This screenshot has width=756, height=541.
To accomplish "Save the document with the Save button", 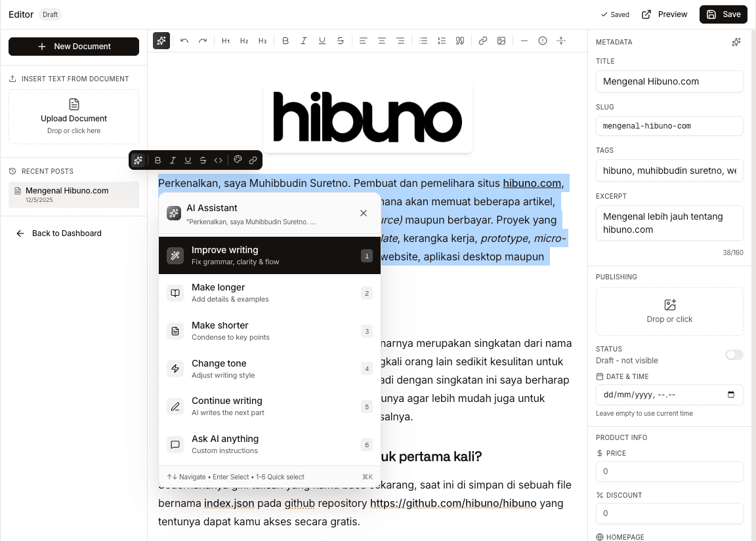I will tap(723, 14).
